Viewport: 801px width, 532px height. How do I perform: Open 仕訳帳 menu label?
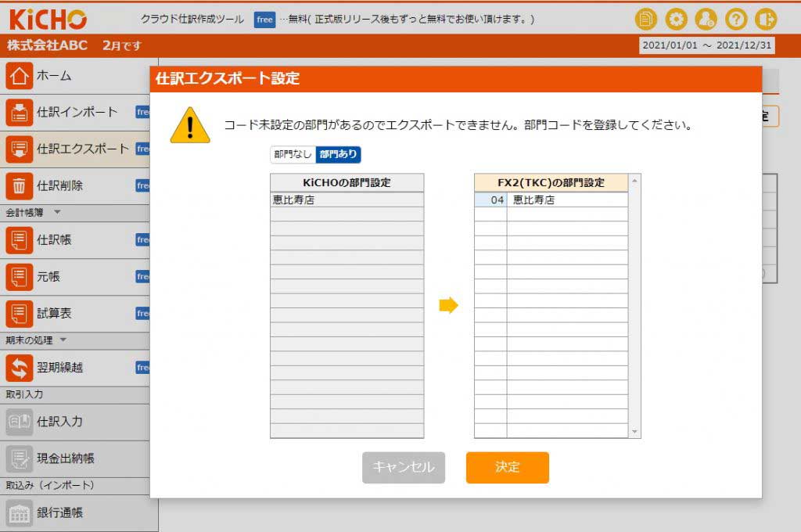click(54, 240)
